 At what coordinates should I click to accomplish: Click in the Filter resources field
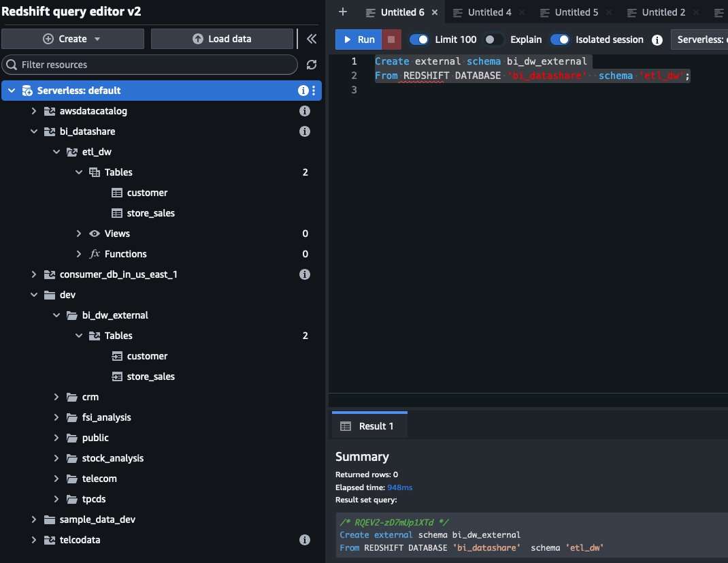pyautogui.click(x=150, y=65)
